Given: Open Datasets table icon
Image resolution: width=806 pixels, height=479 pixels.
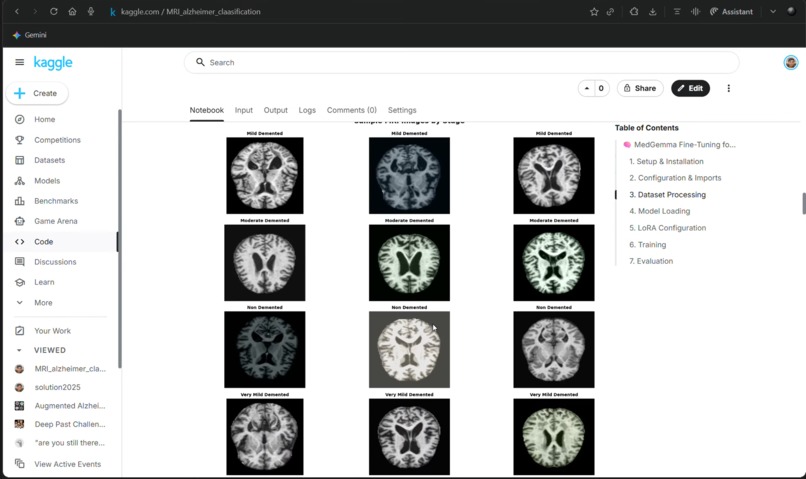Looking at the screenshot, I should [x=20, y=160].
